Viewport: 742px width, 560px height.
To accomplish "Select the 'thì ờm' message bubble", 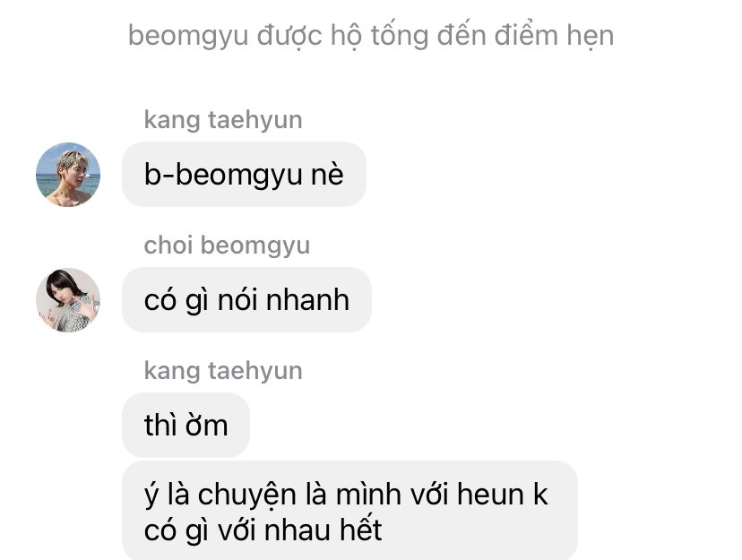I will click(186, 425).
